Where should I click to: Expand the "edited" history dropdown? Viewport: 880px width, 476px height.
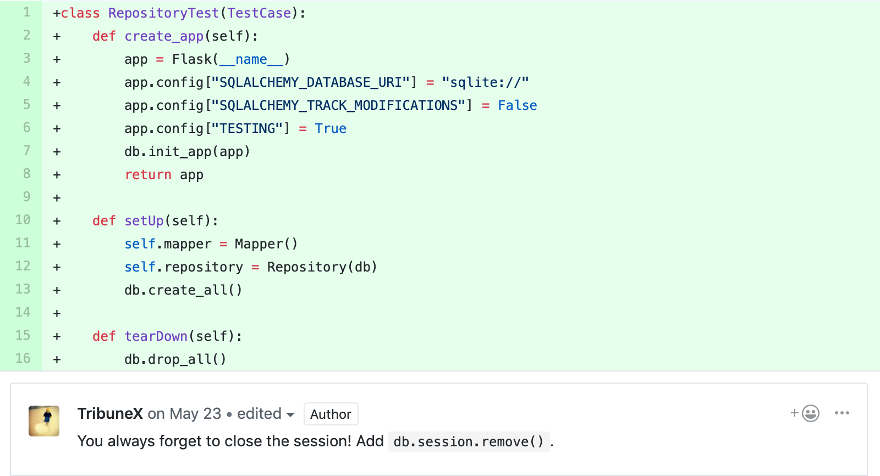tap(266, 414)
